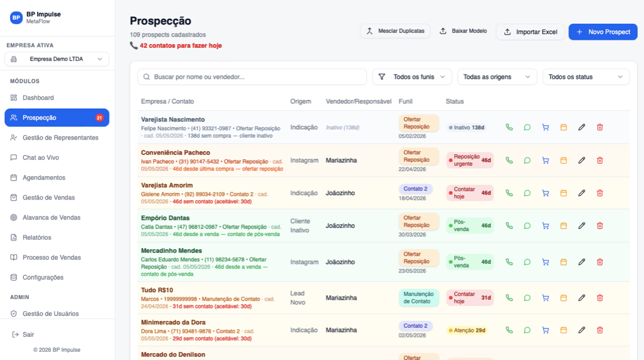The image size is (644, 360).
Task: Delete Varejista Nascimento with trash icon
Action: pyautogui.click(x=599, y=127)
